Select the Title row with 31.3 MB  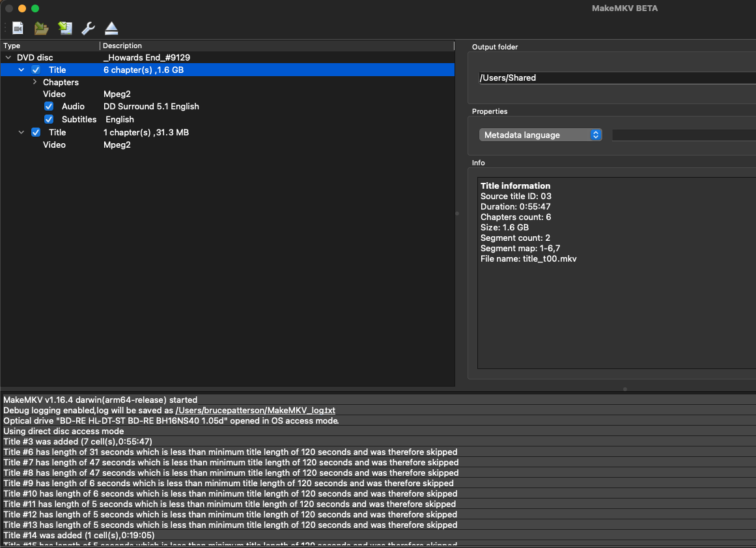(x=227, y=132)
